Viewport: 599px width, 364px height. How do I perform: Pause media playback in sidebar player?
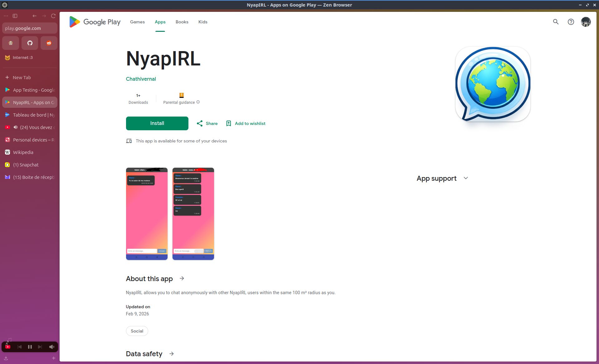(30, 347)
